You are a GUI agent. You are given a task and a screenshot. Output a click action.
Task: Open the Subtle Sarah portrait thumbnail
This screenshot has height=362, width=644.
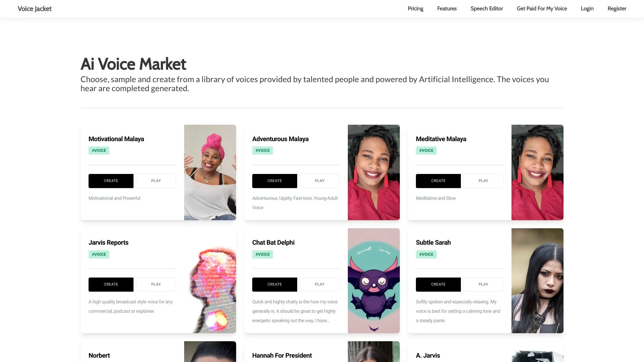tap(537, 281)
